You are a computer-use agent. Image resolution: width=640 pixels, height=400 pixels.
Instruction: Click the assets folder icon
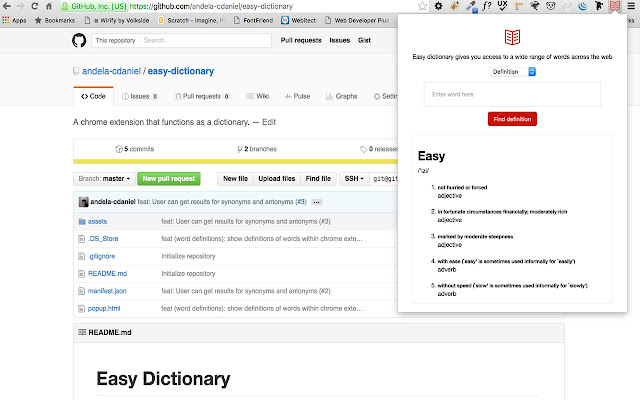tap(82, 221)
